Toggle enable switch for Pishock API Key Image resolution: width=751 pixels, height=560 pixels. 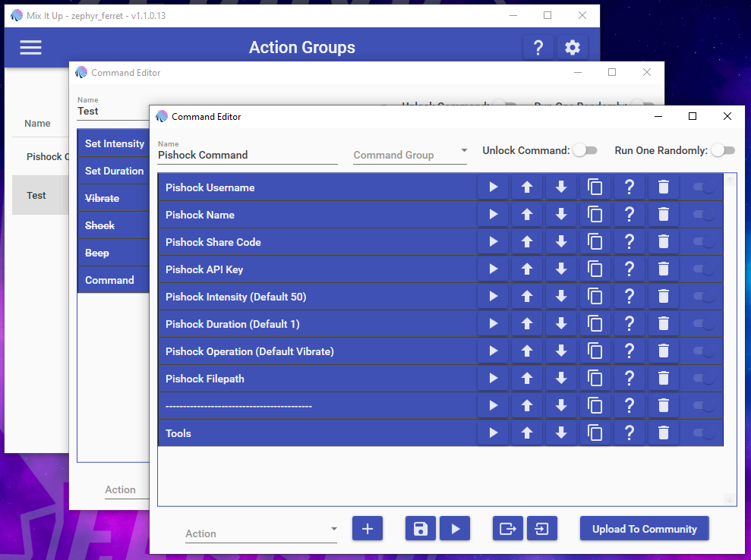click(x=704, y=269)
